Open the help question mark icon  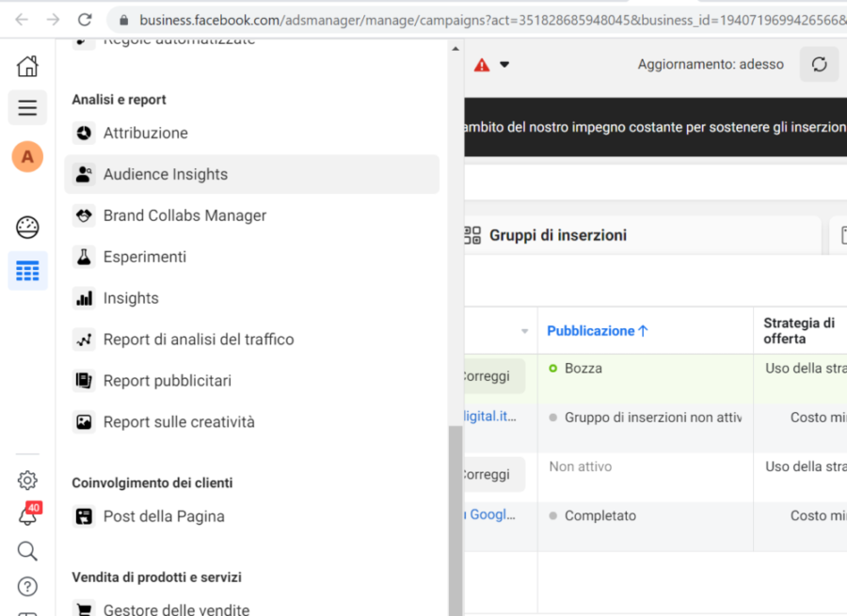(27, 586)
